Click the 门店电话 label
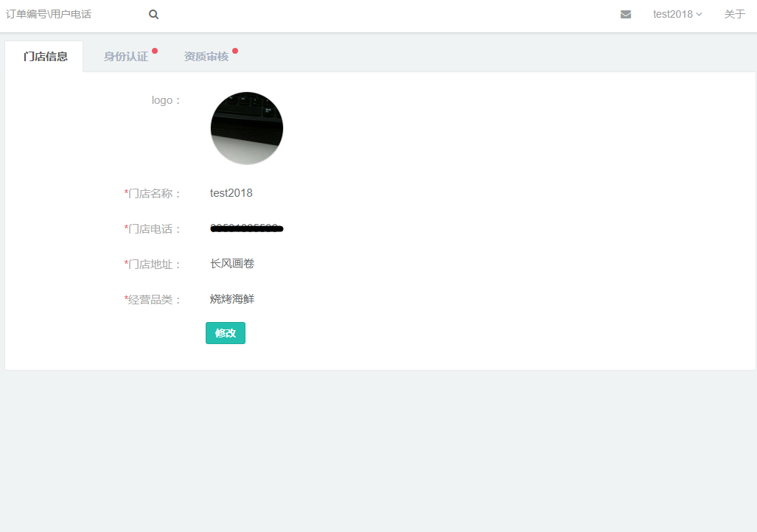This screenshot has height=532, width=757. tap(153, 229)
